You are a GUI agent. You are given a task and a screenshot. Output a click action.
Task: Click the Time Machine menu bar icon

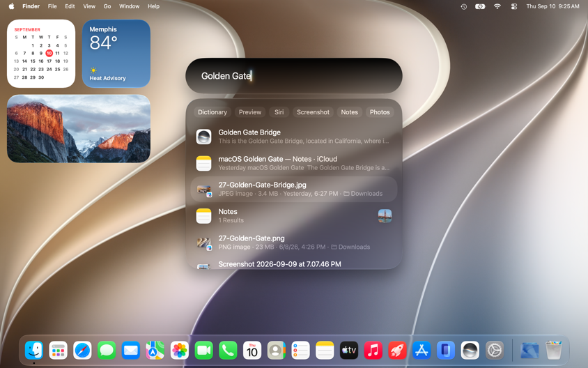tap(464, 6)
